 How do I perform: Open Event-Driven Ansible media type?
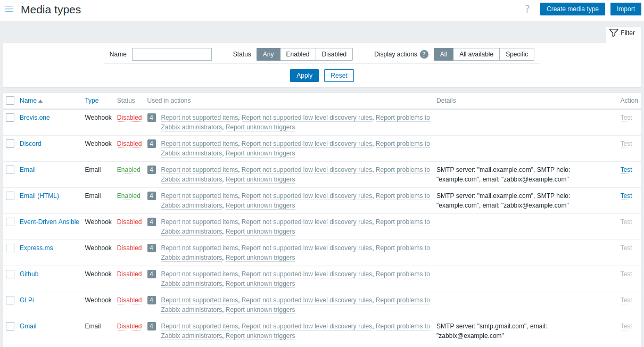[49, 222]
